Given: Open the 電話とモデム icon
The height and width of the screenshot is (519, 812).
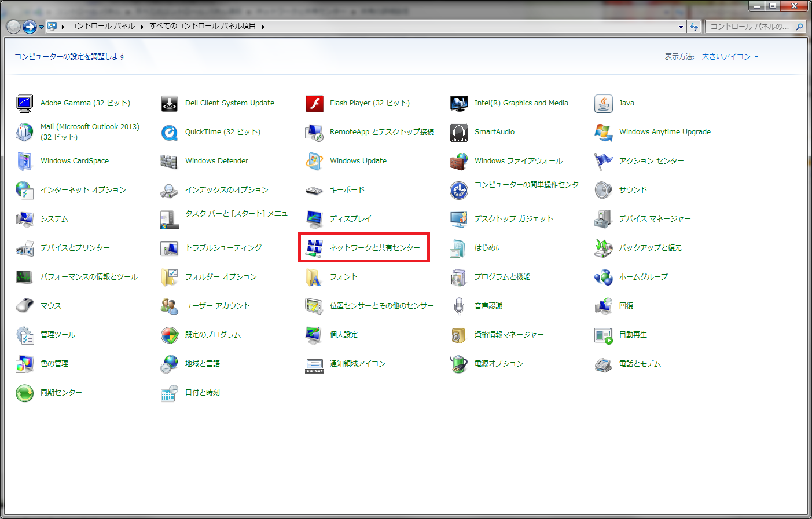Looking at the screenshot, I should [604, 364].
